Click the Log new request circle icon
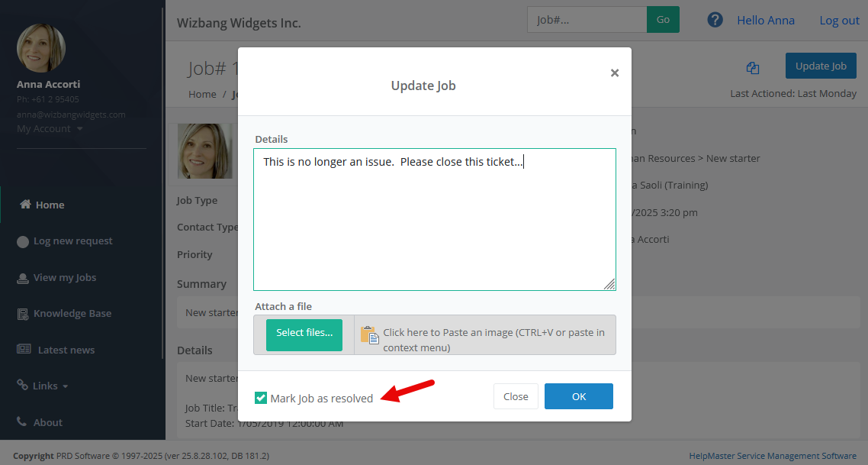 pos(23,241)
